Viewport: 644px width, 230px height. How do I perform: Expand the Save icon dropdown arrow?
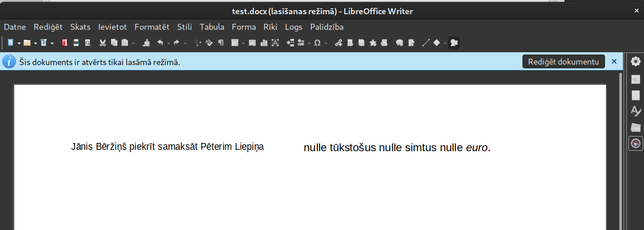pos(52,43)
